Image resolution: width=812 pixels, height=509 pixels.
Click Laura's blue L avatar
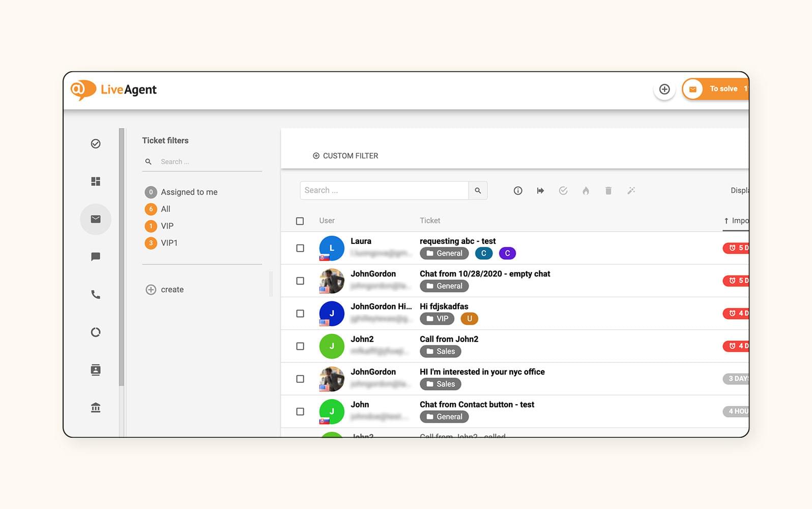tap(332, 248)
